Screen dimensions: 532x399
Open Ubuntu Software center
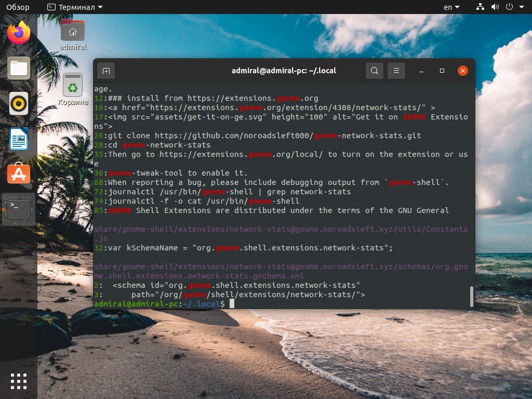(x=19, y=174)
